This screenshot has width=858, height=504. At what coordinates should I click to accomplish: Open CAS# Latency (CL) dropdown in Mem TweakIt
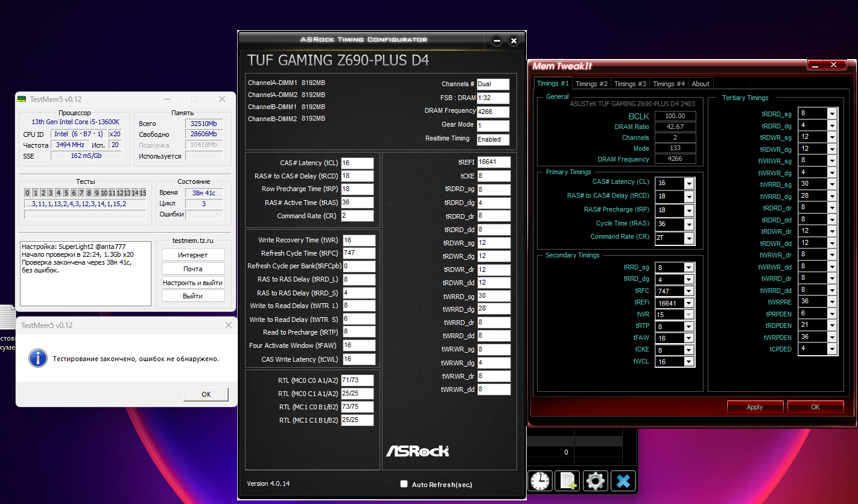click(x=689, y=183)
